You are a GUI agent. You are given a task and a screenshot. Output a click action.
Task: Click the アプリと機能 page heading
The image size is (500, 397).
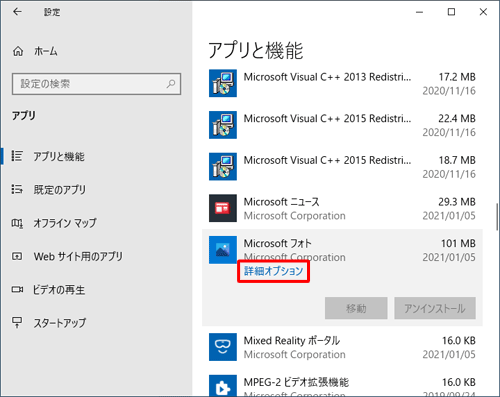click(256, 51)
